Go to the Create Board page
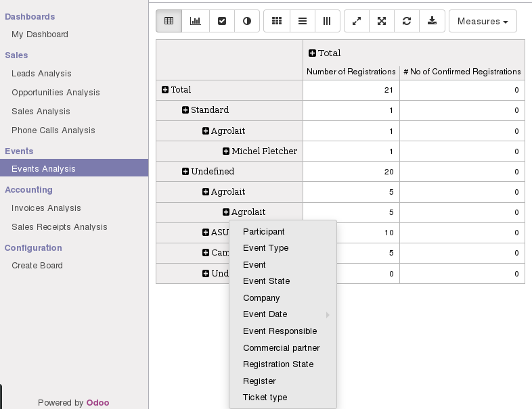Screen dimensions: 532x409 tap(37, 266)
